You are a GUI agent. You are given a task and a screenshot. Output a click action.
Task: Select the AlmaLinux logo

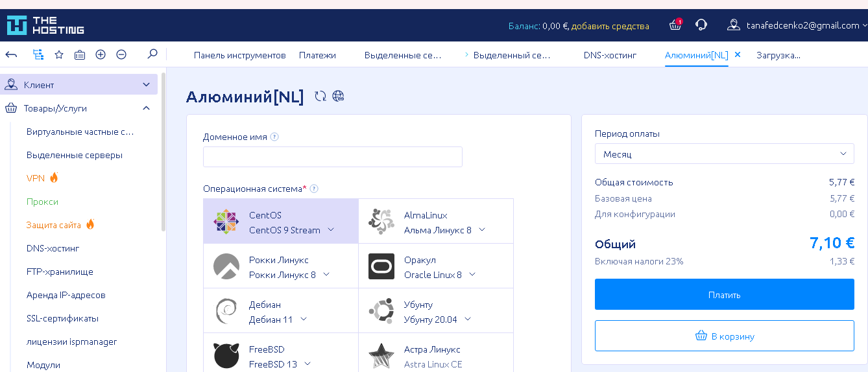381,222
